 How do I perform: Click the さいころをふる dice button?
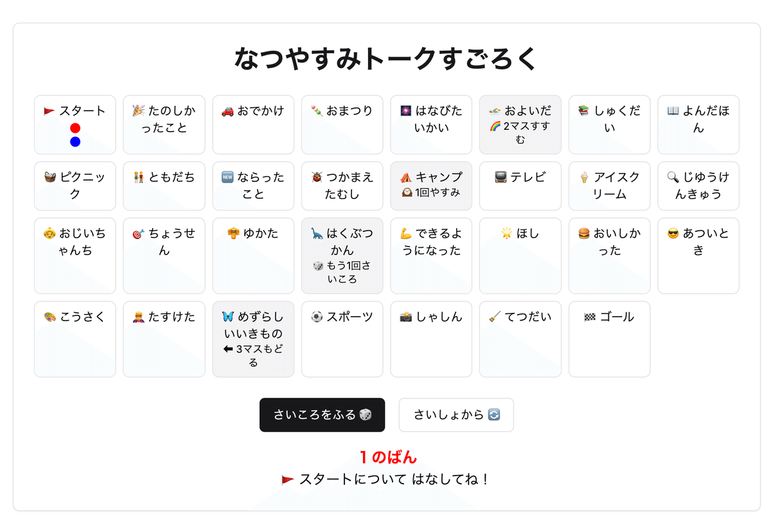tap(322, 415)
